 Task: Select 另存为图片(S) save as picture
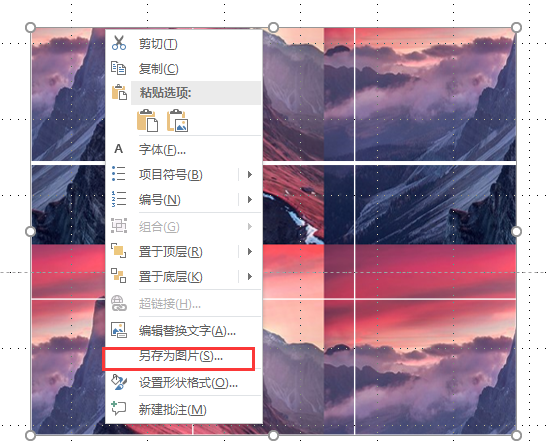pyautogui.click(x=183, y=356)
